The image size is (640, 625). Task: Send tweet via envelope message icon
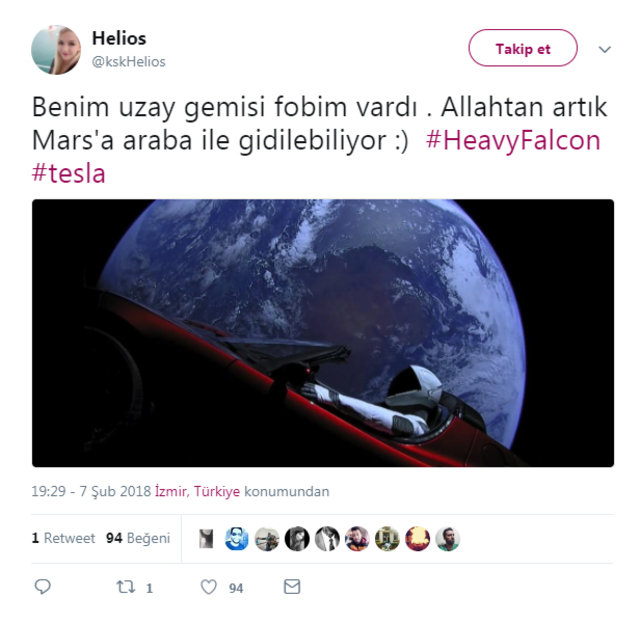point(292,587)
